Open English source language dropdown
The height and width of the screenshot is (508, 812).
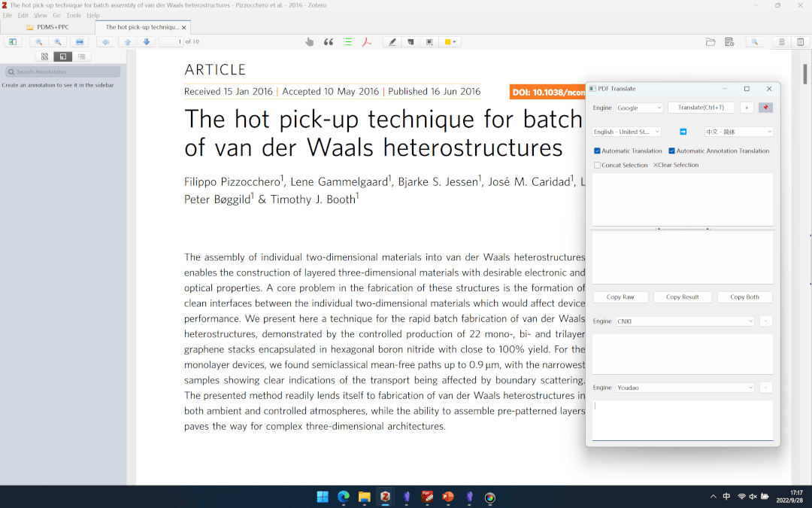[626, 132]
